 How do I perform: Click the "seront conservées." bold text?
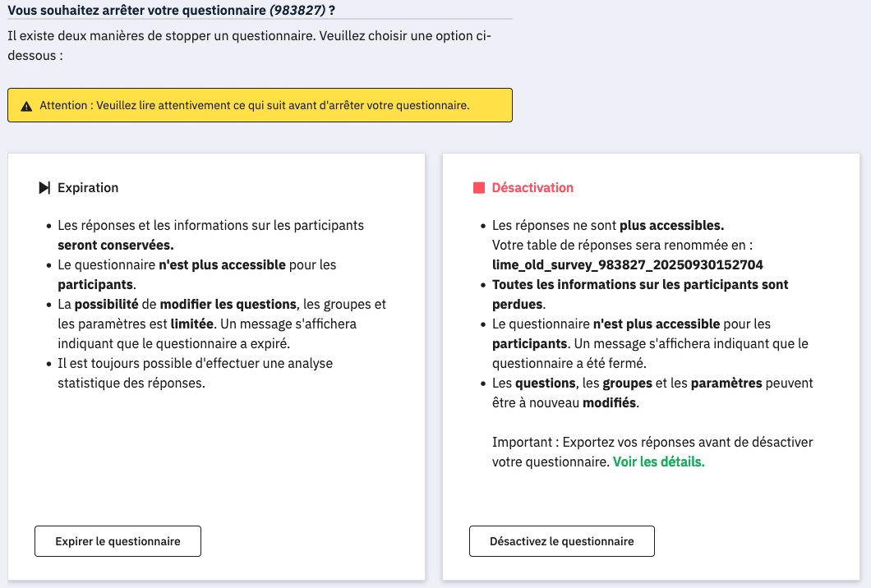[116, 245]
